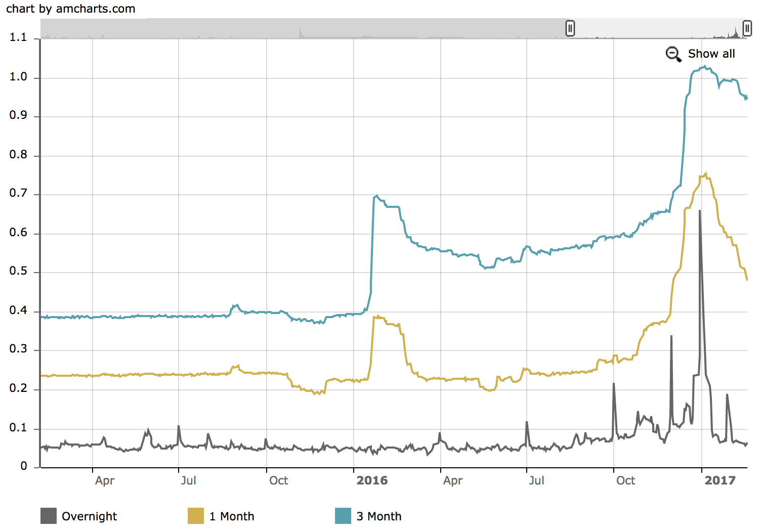Viewport: 763px width, 532px height.
Task: Toggle the teal 3 Month legend marker
Action: [343, 516]
